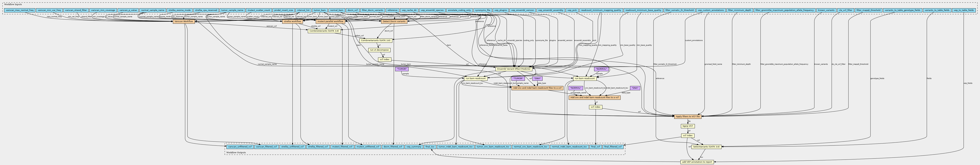
Task: Click the mutect_filtered_vcf output node
Action: tap(342, 146)
